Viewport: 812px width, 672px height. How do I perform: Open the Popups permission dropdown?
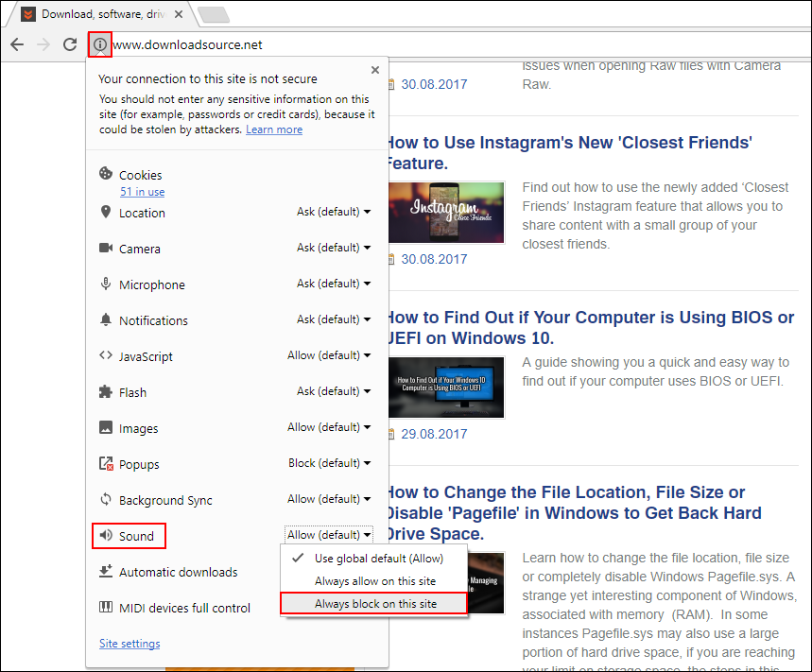click(329, 463)
